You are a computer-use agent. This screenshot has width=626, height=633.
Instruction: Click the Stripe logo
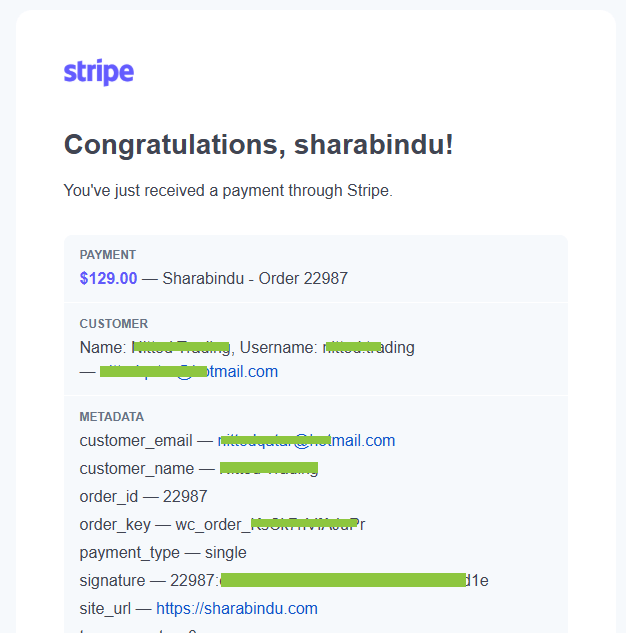(x=99, y=72)
